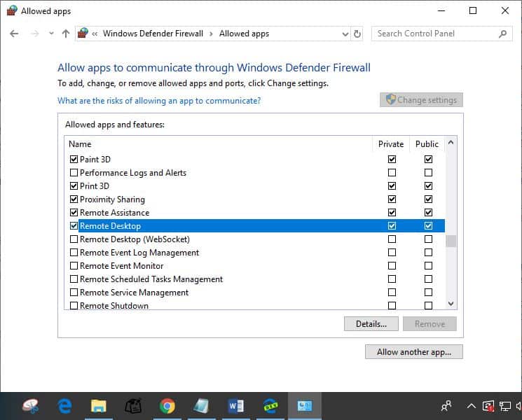Open Snipping Tool from the taskbar

31,405
